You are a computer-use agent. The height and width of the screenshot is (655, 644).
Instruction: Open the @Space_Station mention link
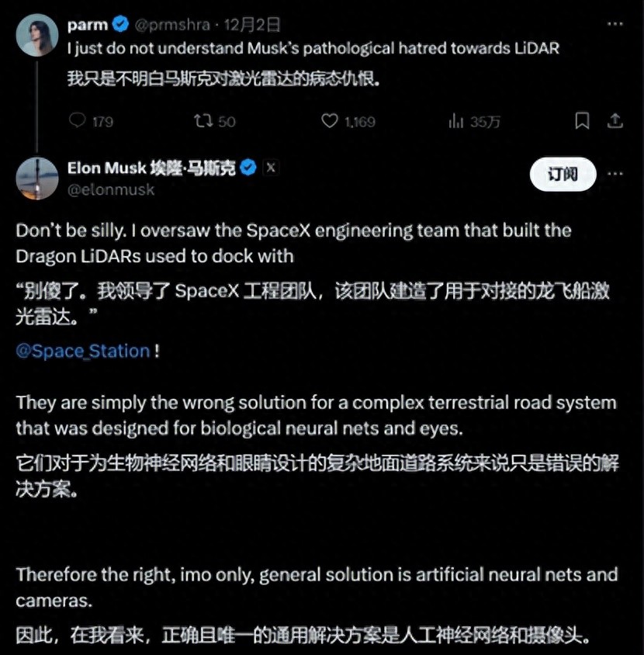point(83,351)
